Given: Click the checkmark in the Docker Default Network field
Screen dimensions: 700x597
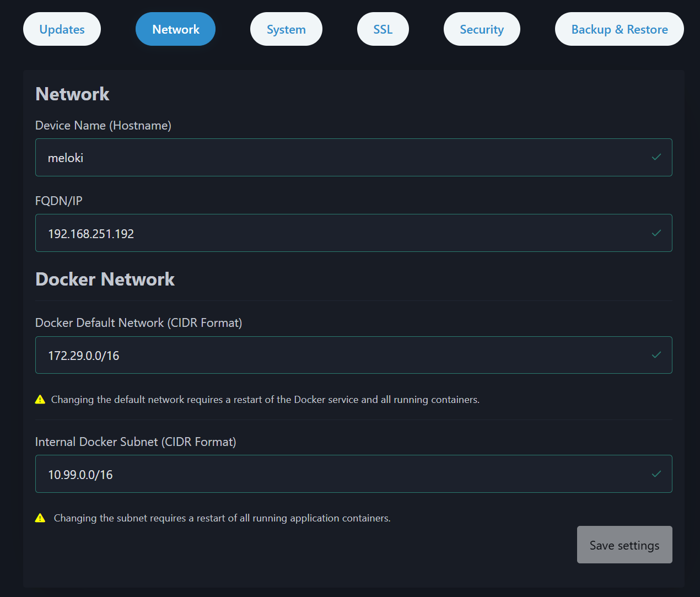Looking at the screenshot, I should point(656,355).
